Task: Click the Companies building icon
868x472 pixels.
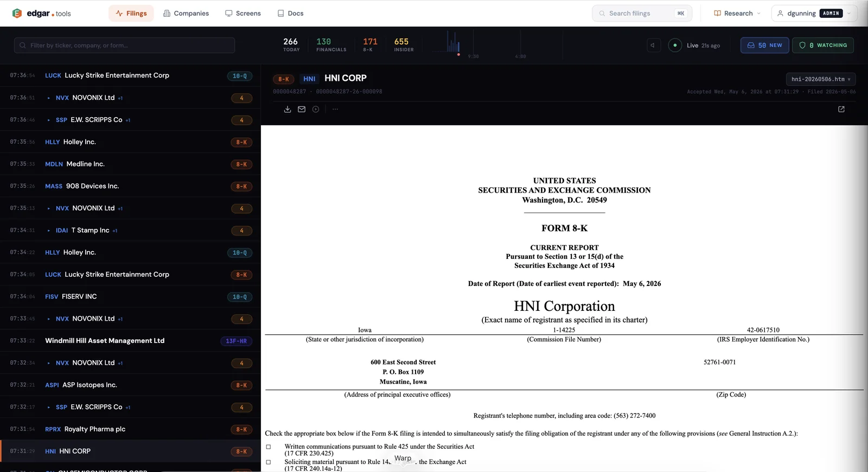Action: point(167,13)
